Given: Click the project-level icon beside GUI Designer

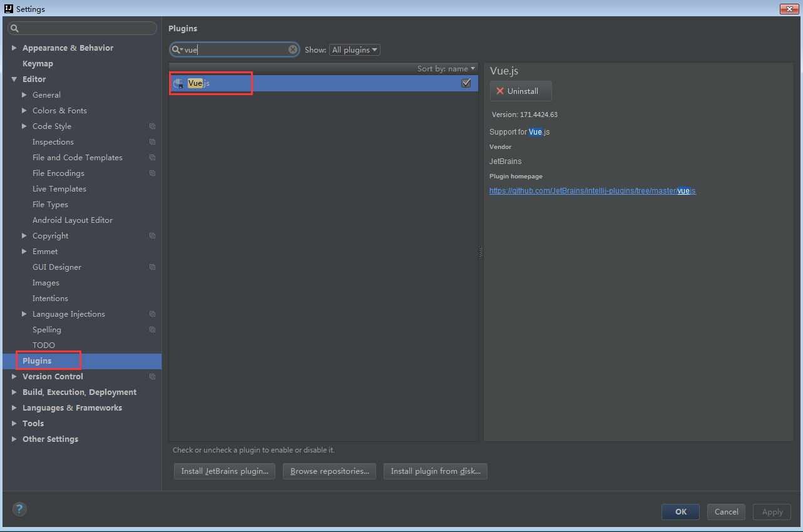Looking at the screenshot, I should click(x=152, y=267).
